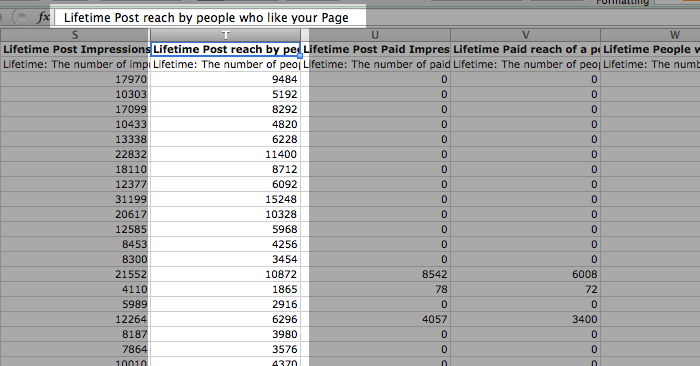Screen dimensions: 700x366
Task: Select the 'Lifetime Post reach by' header cell
Action: coord(225,49)
